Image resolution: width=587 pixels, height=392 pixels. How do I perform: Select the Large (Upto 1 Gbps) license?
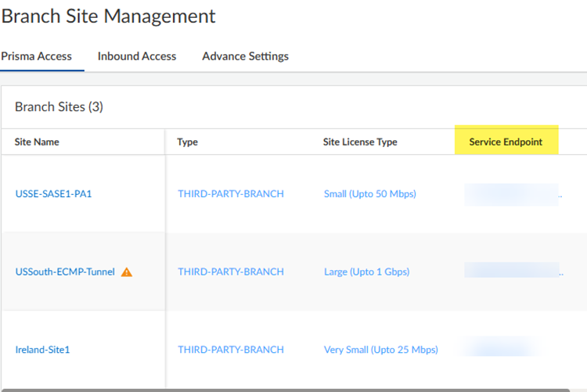tap(366, 272)
